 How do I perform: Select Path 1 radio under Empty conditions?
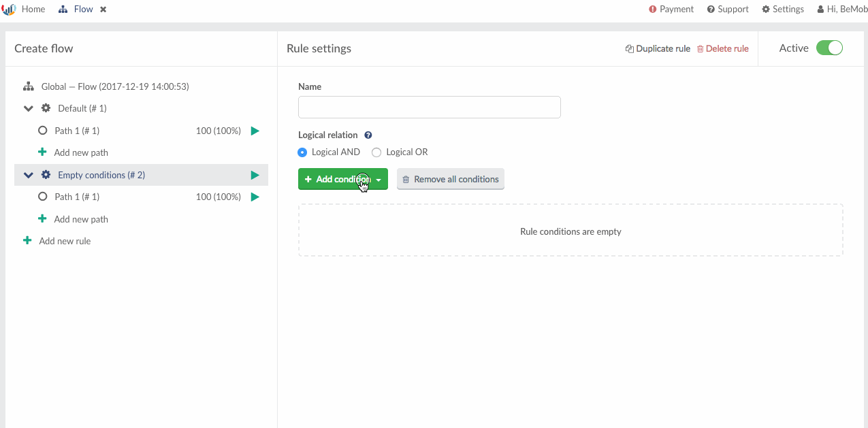[42, 197]
